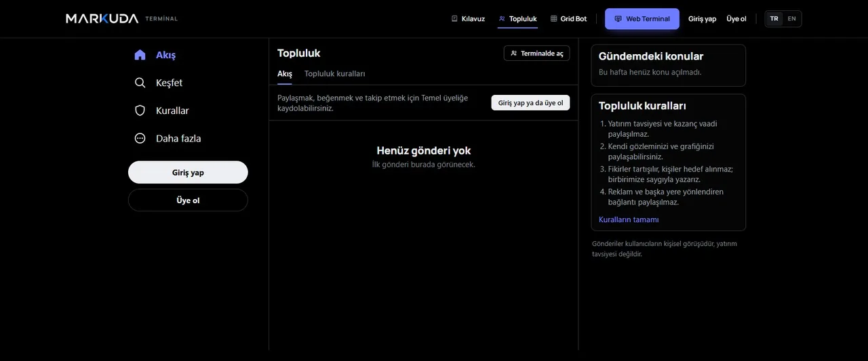Open Grid Bot in top navigation

(x=568, y=19)
